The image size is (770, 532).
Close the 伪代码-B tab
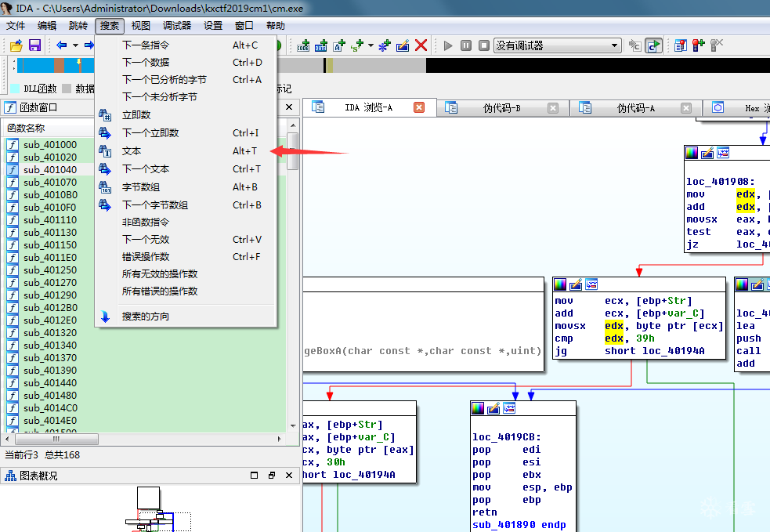pyautogui.click(x=553, y=108)
